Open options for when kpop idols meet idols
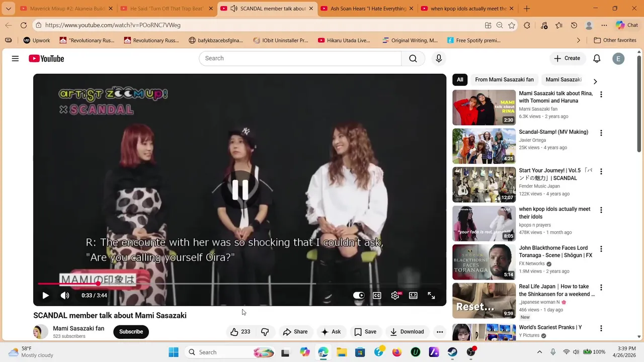 601,210
